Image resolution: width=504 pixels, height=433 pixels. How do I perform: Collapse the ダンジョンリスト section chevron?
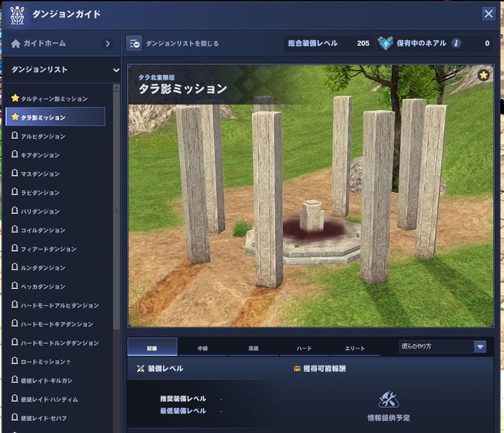(116, 70)
